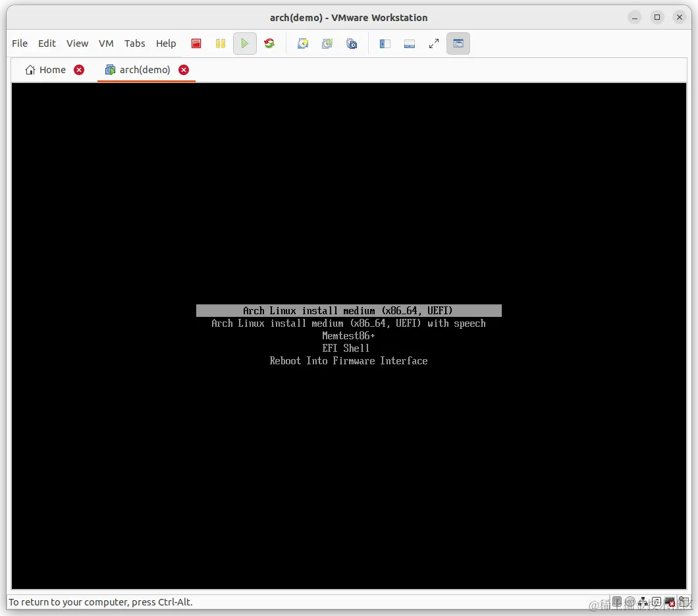Select the EFI Shell boot entry
The height and width of the screenshot is (616, 698).
point(346,349)
